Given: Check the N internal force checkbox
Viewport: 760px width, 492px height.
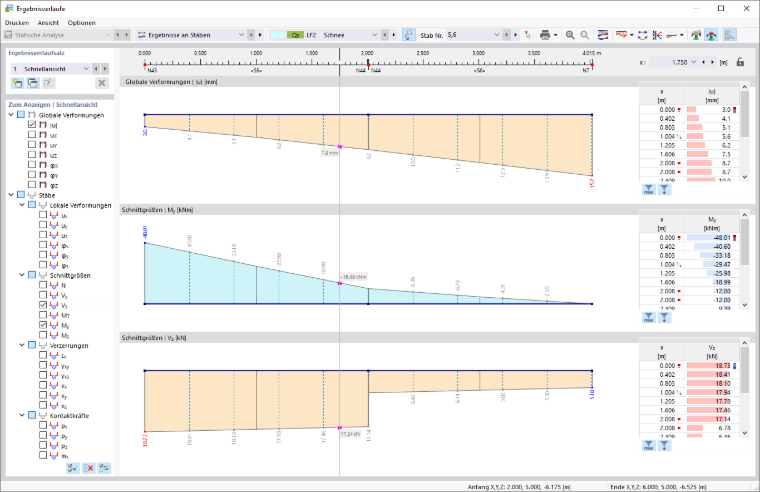Looking at the screenshot, I should click(x=43, y=285).
